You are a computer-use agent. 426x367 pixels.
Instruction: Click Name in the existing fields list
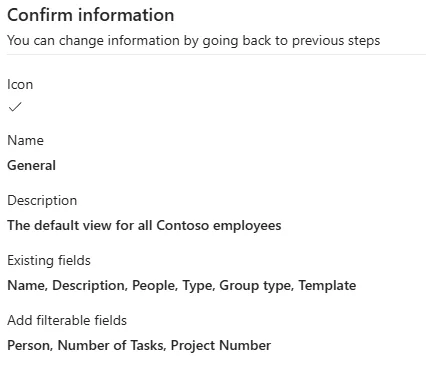coord(27,286)
